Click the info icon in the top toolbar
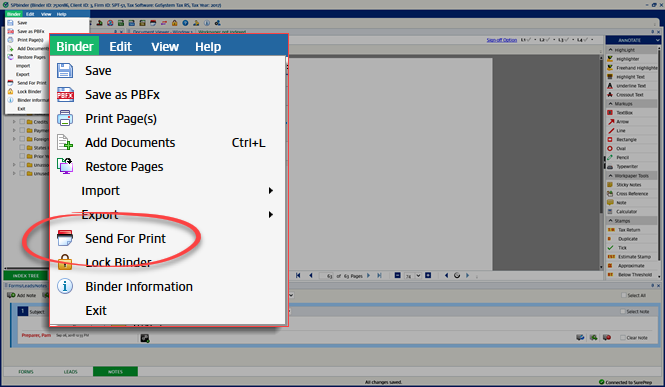The width and height of the screenshot is (665, 387). 207,23
